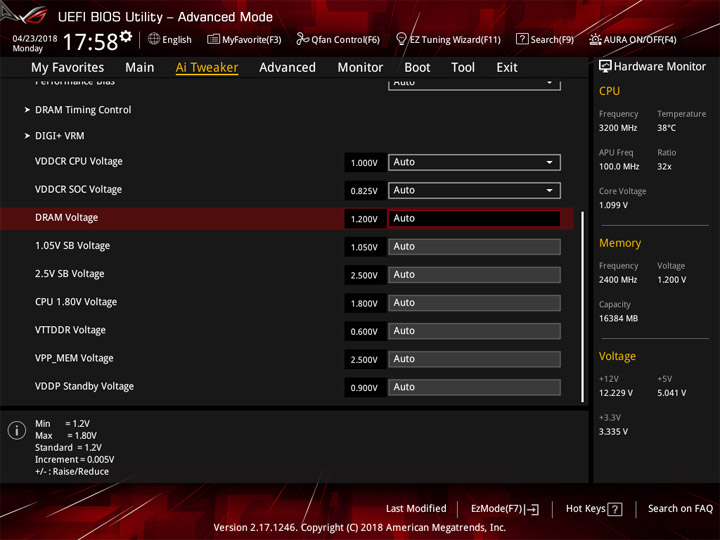This screenshot has height=540, width=720.
Task: Click the 1.000V current value box
Action: click(x=365, y=163)
